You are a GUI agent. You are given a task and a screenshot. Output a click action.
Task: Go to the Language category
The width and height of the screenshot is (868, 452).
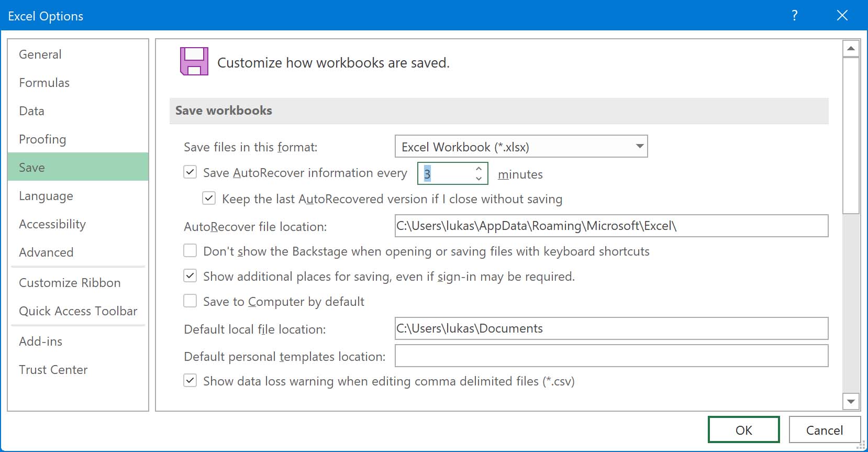pos(78,196)
